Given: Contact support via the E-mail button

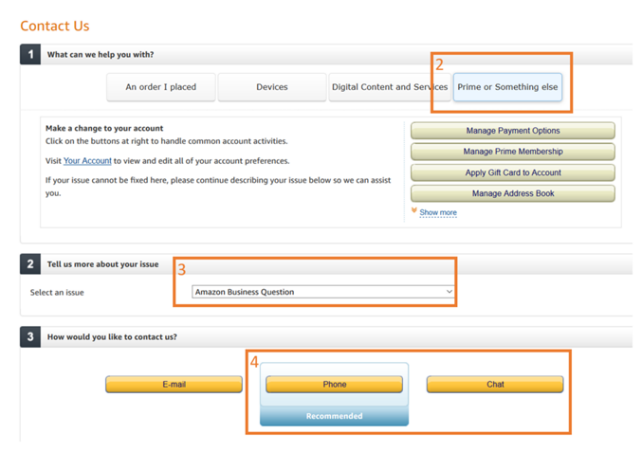Looking at the screenshot, I should [174, 385].
